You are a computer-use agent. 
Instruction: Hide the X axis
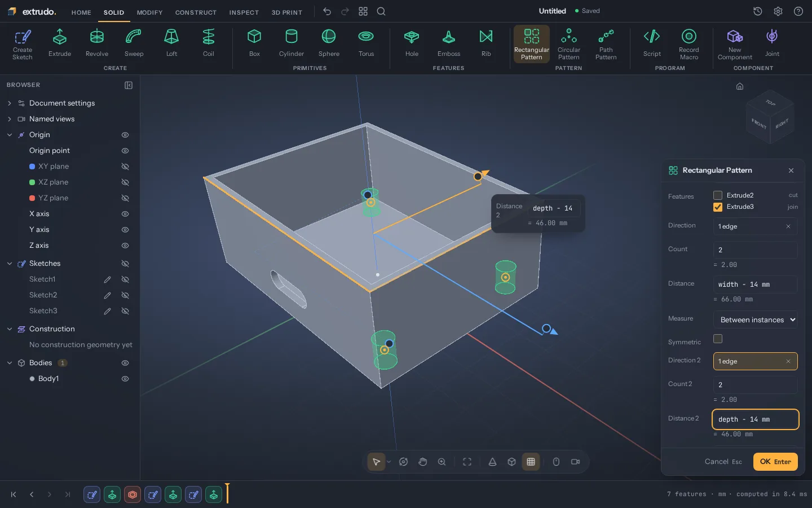[125, 214]
